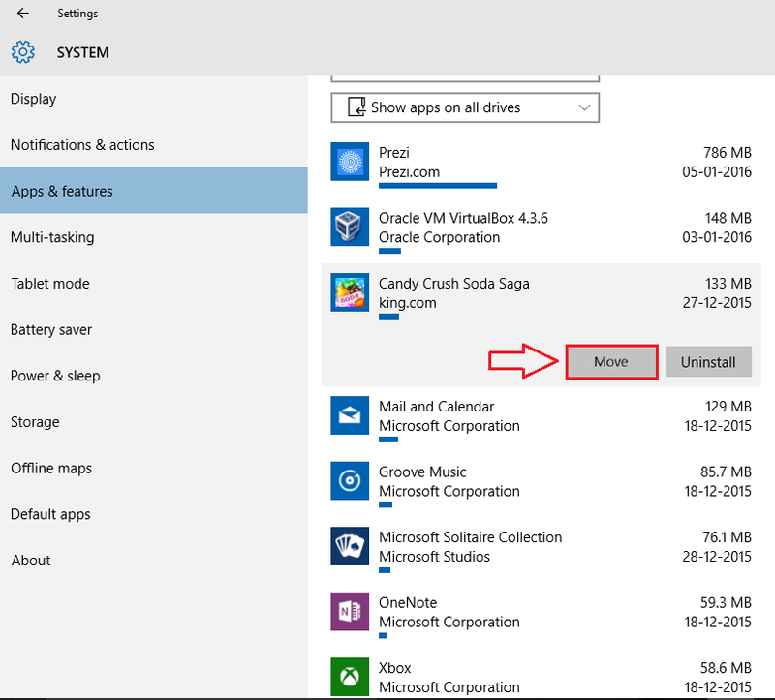This screenshot has height=700, width=775.
Task: Click the Prezi size bar indicator
Action: point(438,186)
